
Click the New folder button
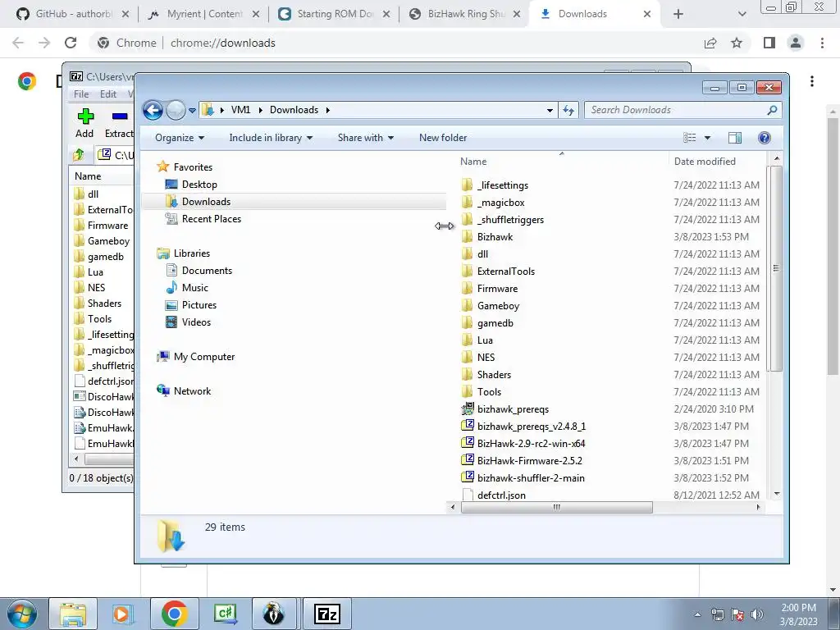tap(442, 138)
